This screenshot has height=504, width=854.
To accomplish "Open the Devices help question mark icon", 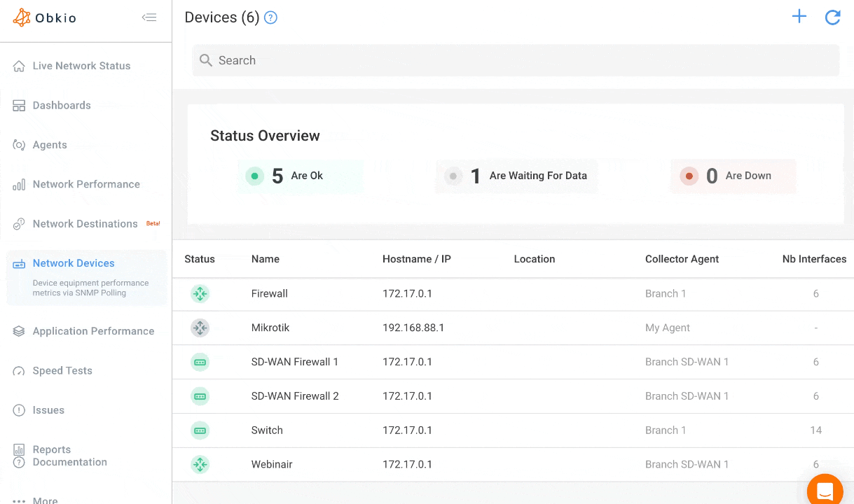I will [270, 18].
